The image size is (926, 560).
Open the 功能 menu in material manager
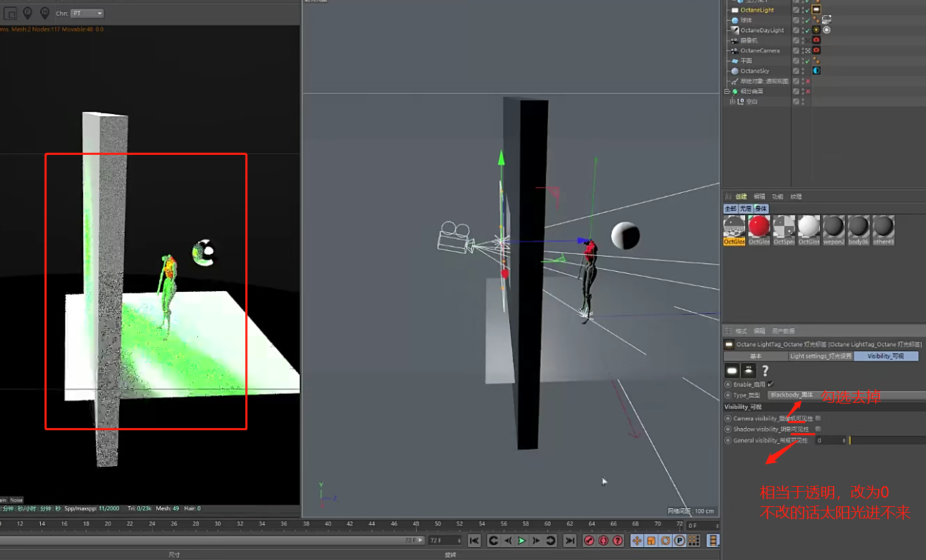pyautogui.click(x=778, y=196)
